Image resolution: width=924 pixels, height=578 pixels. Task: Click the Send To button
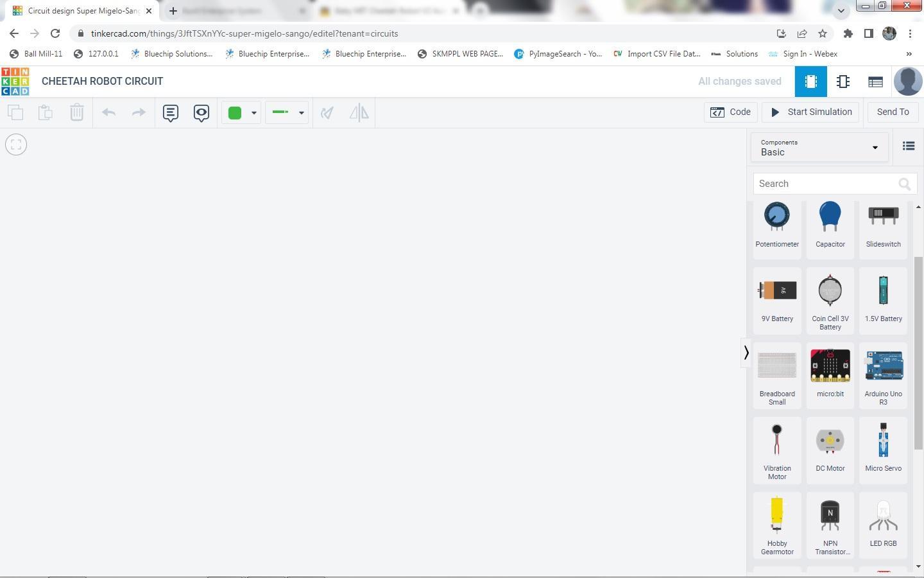tap(893, 112)
